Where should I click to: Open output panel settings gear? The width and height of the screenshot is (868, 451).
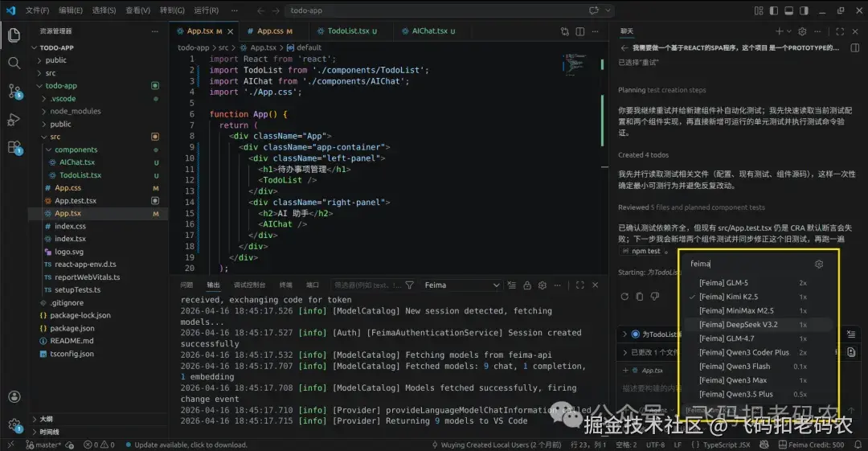(542, 285)
